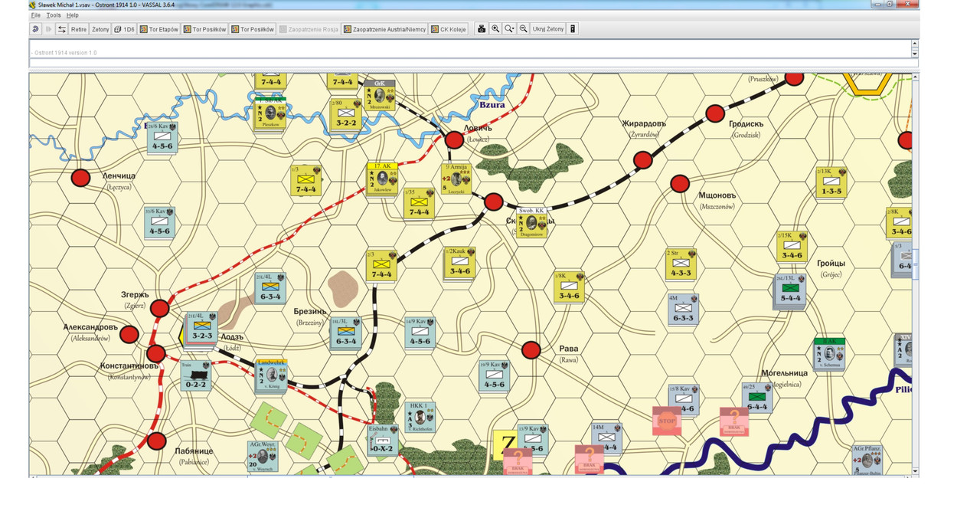980x531 pixels.
Task: Select the 1/3 infantry counter 7-4-4
Action: (x=305, y=180)
